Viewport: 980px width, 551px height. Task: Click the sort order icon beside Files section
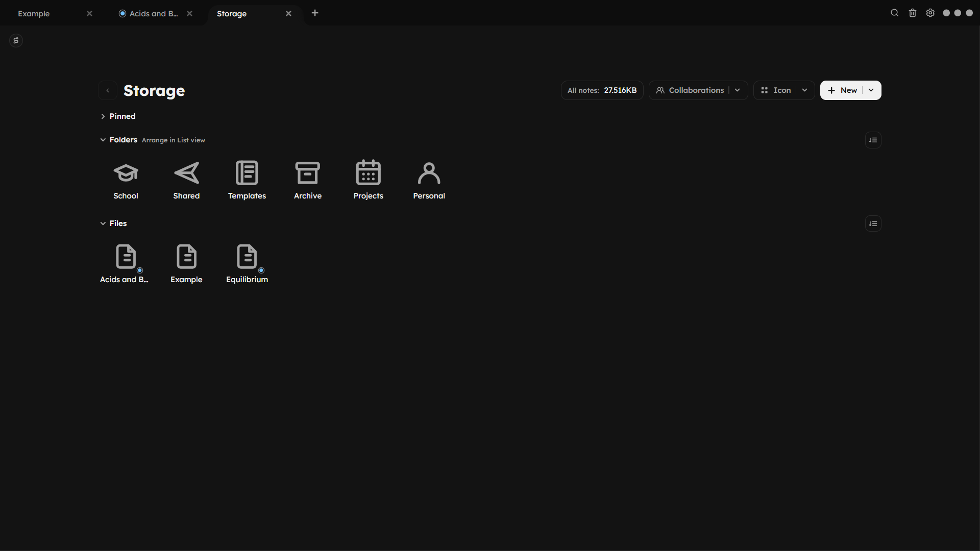pyautogui.click(x=873, y=223)
